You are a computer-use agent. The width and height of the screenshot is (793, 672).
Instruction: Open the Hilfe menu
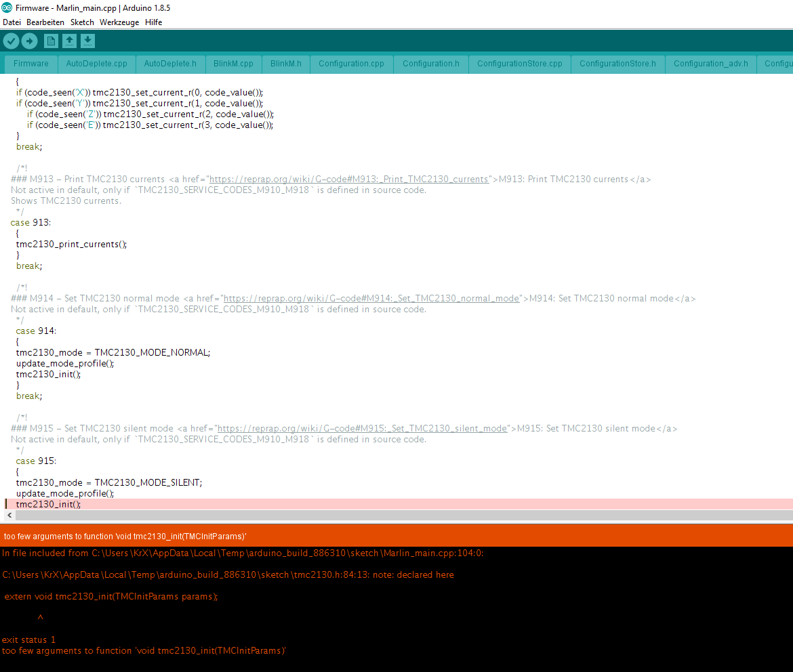[x=153, y=22]
